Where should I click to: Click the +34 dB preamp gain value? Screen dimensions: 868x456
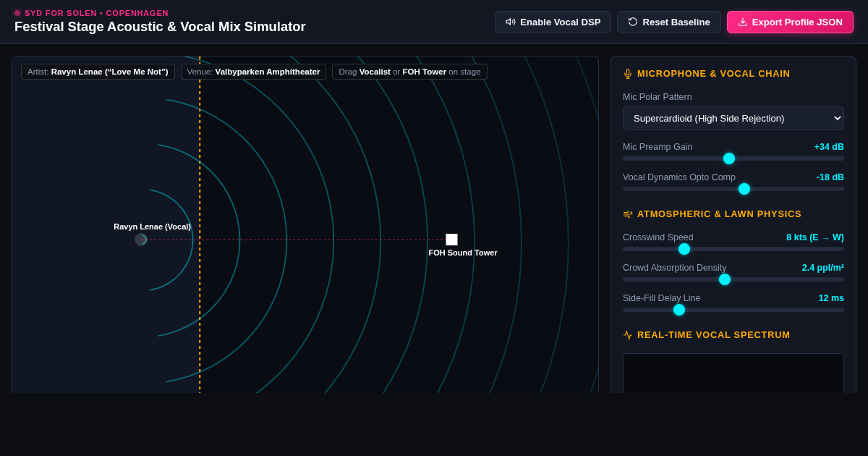[829, 147]
